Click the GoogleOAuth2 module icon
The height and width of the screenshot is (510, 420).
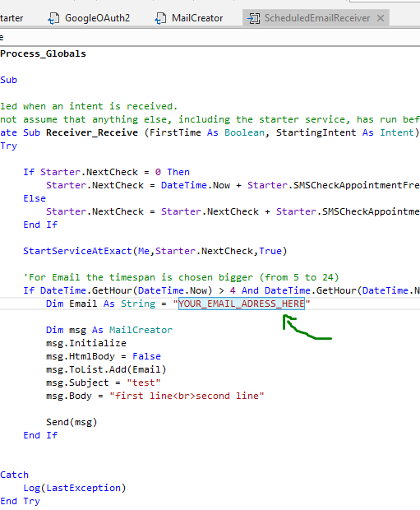[53, 18]
